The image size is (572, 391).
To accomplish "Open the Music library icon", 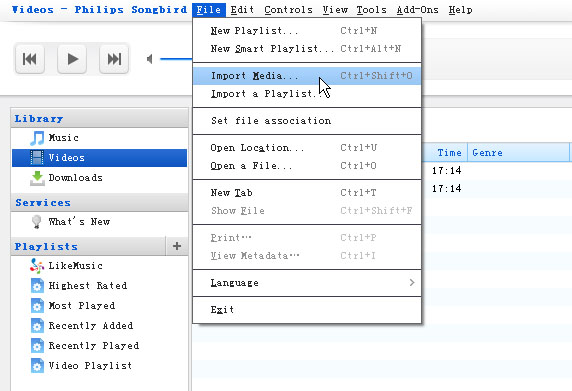I will pos(37,138).
